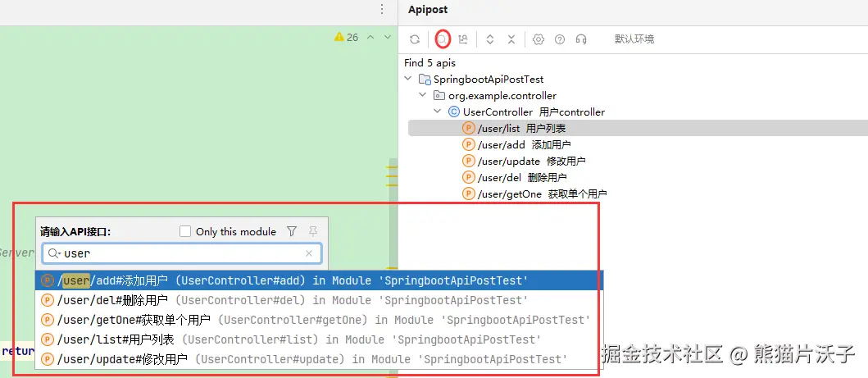This screenshot has width=868, height=378.
Task: Click the P icon of /user/del tree row
Action: (469, 178)
